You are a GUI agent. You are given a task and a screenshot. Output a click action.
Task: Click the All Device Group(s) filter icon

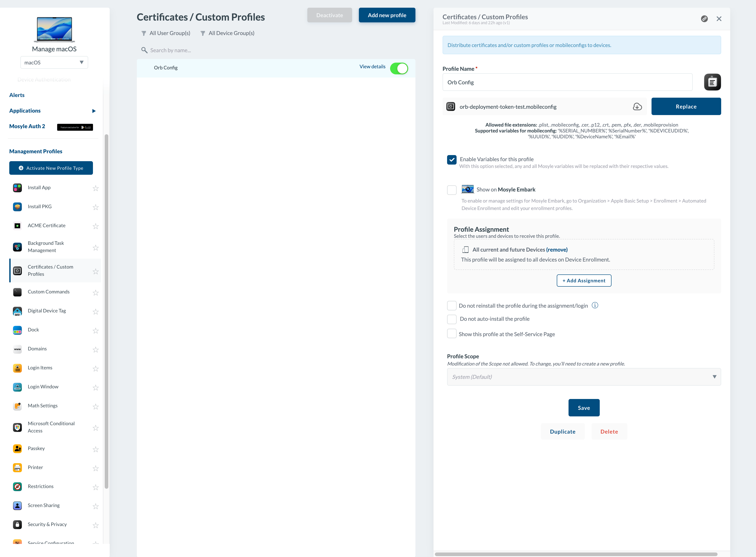click(x=203, y=33)
